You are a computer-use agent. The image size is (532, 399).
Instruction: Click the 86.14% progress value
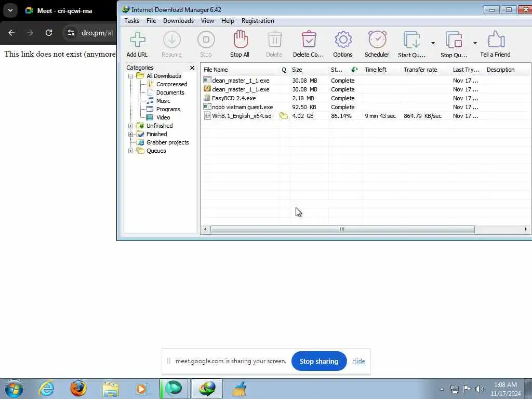[x=341, y=116]
